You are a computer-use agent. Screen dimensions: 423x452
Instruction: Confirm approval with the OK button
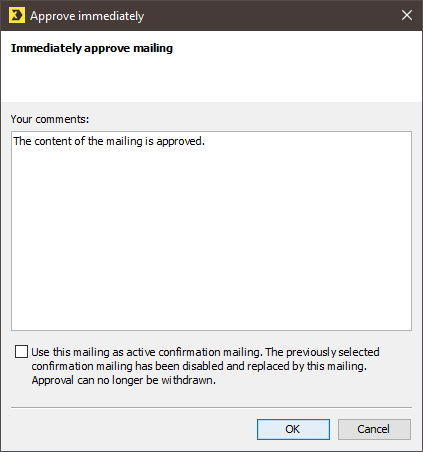[x=293, y=429]
